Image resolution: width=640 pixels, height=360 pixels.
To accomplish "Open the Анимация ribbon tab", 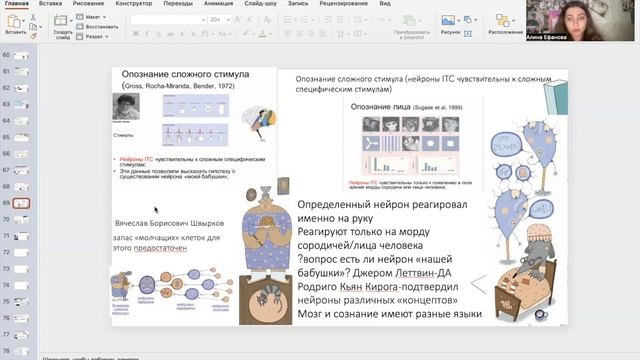I will [218, 3].
